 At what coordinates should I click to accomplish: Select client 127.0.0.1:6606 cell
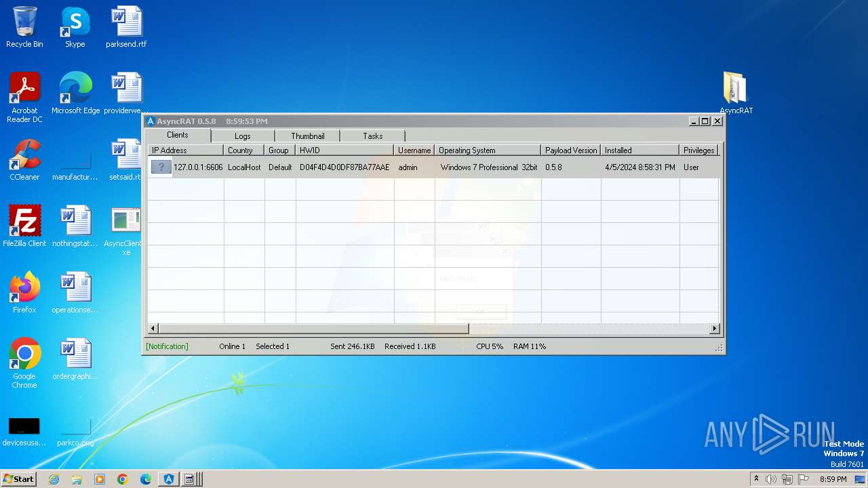click(198, 167)
